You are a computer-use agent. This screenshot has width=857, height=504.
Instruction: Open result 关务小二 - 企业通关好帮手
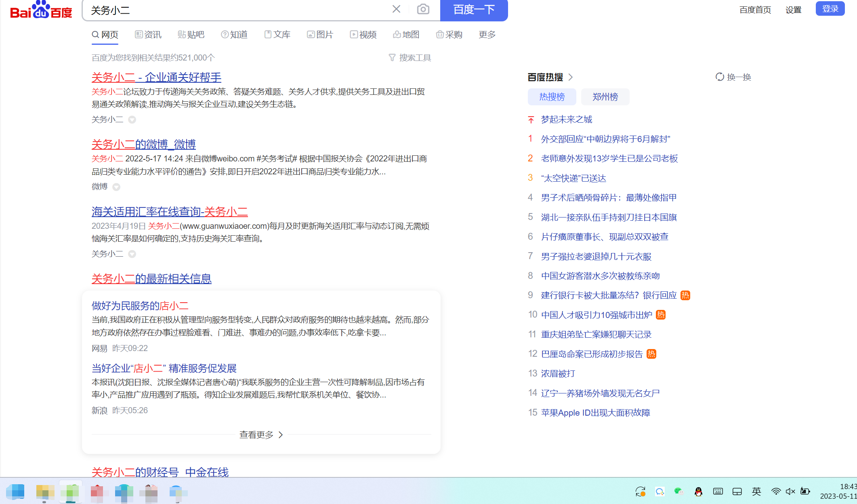coord(156,77)
